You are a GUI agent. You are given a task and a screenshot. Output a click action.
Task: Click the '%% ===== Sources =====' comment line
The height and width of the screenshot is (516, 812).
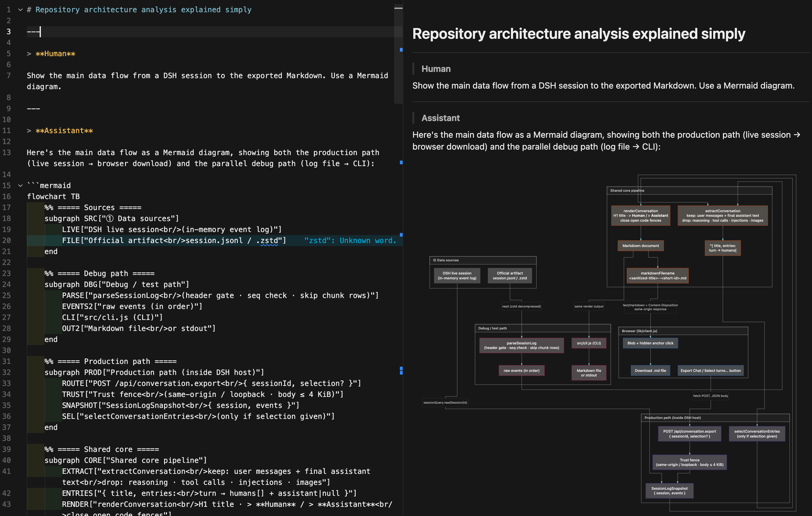(93, 208)
